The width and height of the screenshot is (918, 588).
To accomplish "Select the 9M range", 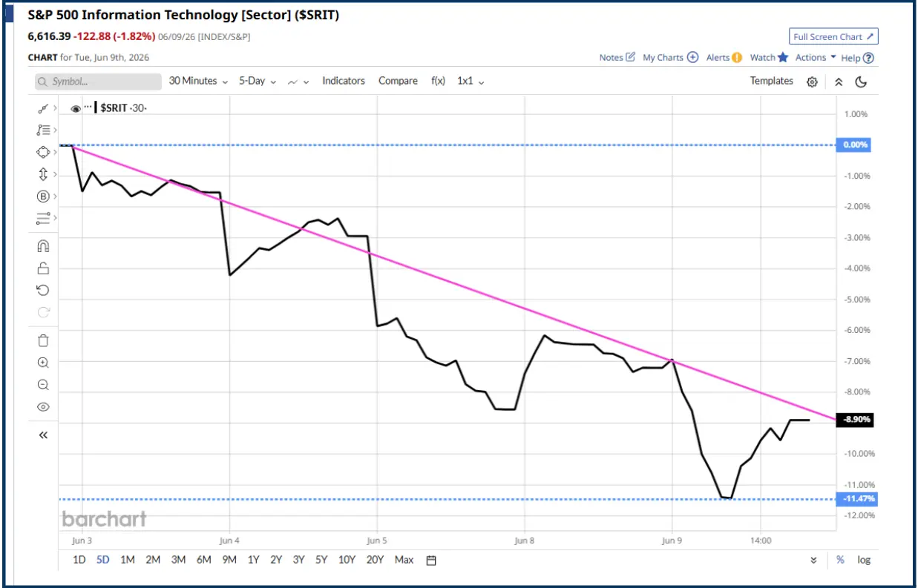I will coord(229,560).
